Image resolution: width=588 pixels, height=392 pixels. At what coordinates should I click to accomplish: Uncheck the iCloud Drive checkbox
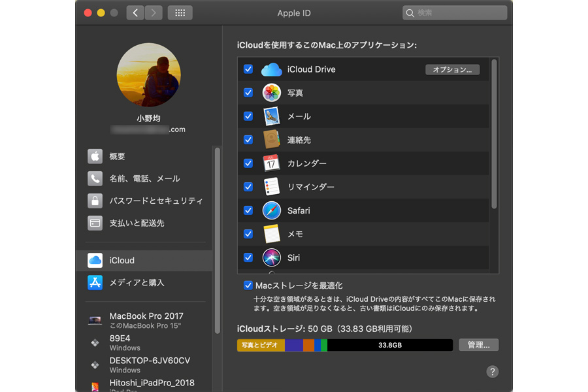point(248,69)
